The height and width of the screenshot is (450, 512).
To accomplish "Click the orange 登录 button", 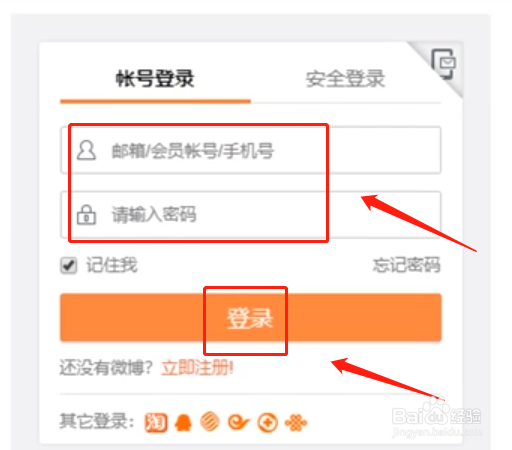I will tap(251, 317).
